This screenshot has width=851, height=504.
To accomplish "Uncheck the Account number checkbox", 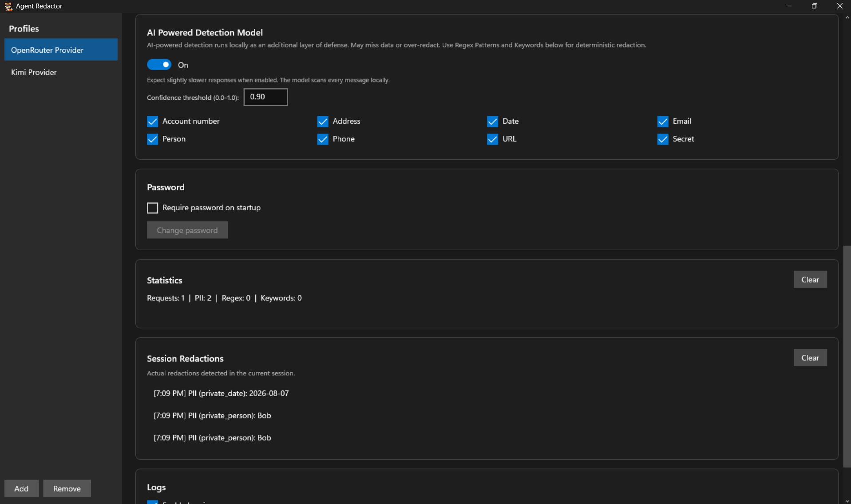I will (152, 121).
